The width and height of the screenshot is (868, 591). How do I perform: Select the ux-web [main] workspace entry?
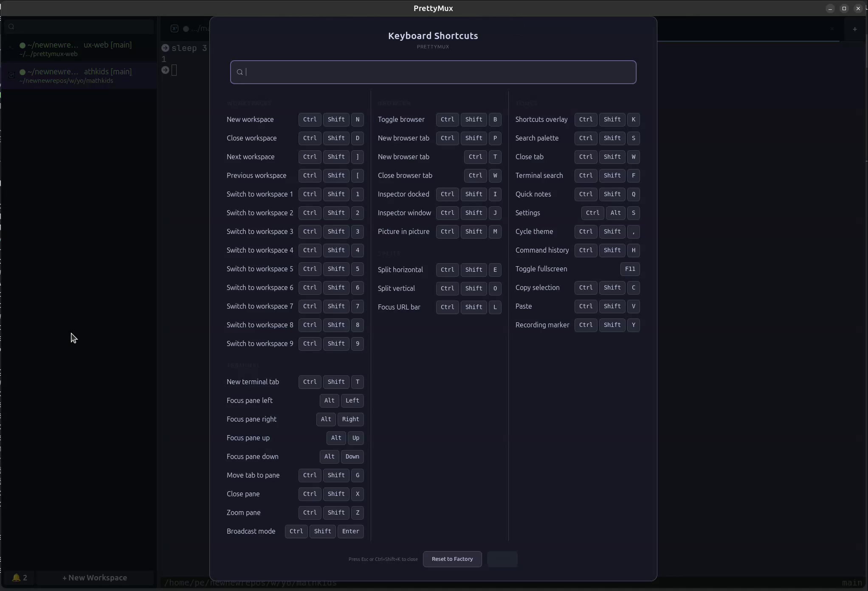click(x=76, y=49)
